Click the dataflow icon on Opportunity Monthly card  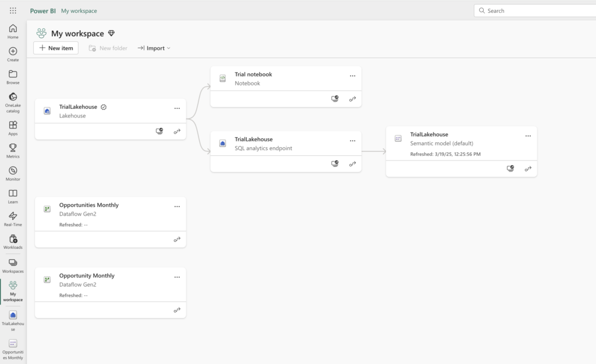tap(47, 279)
